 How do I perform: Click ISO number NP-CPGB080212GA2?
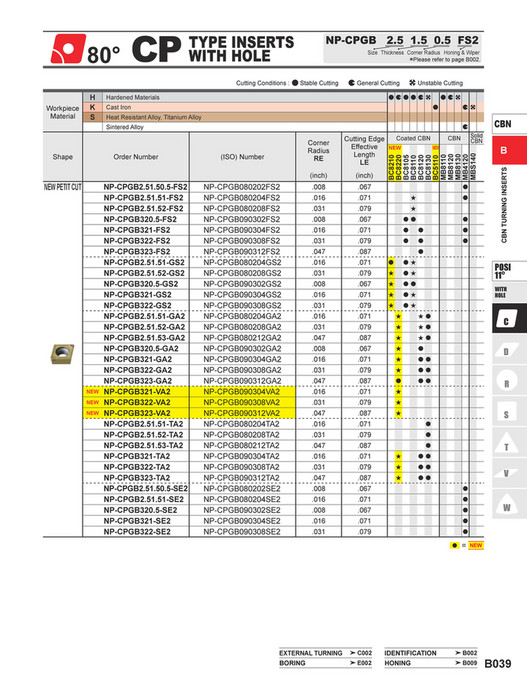[x=242, y=338]
